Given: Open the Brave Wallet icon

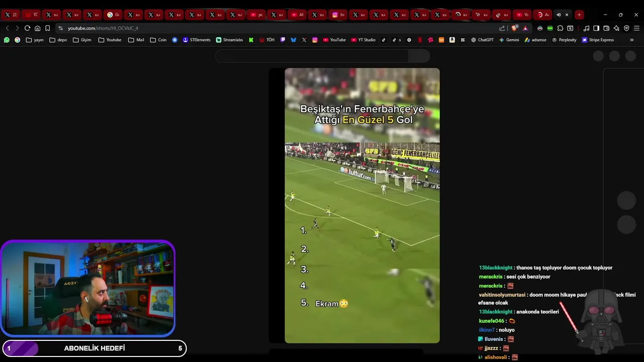Looking at the screenshot, I should click(x=606, y=28).
